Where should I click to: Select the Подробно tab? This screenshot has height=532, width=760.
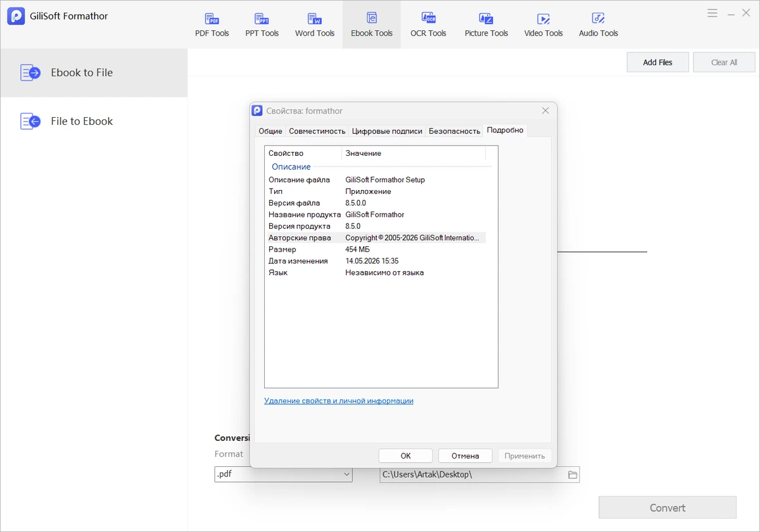tap(505, 130)
